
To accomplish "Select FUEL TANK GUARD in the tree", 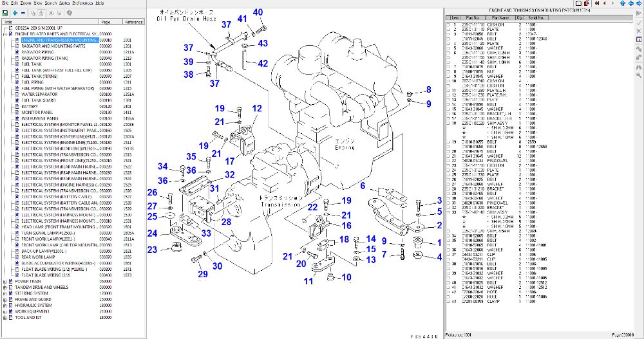I will (x=38, y=100).
